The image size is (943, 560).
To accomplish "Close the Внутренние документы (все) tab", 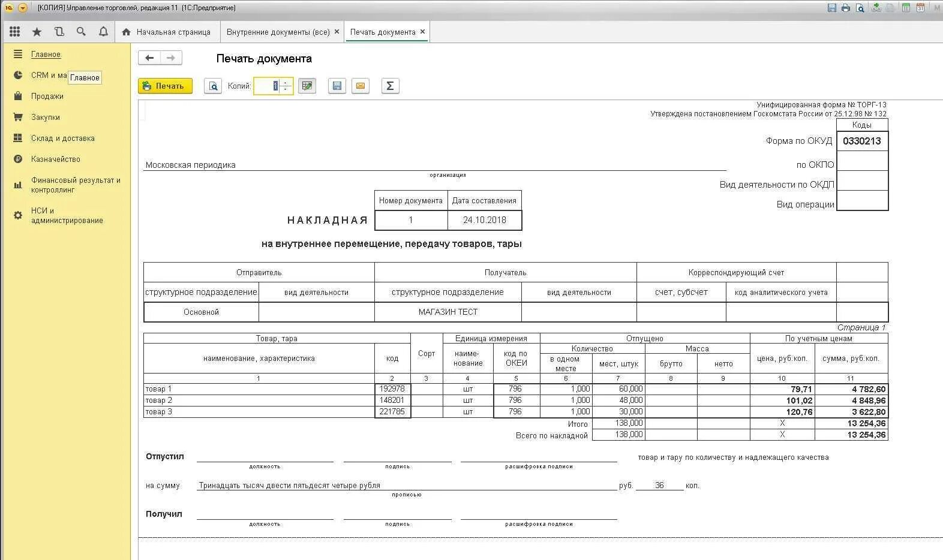I will pyautogui.click(x=337, y=32).
